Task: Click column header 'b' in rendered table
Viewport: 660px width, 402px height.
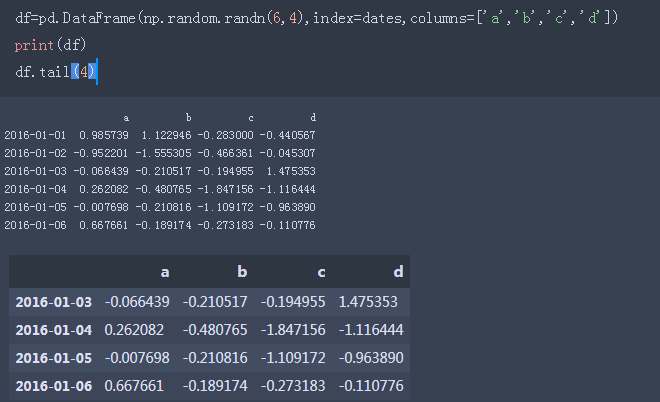Action: tap(242, 272)
